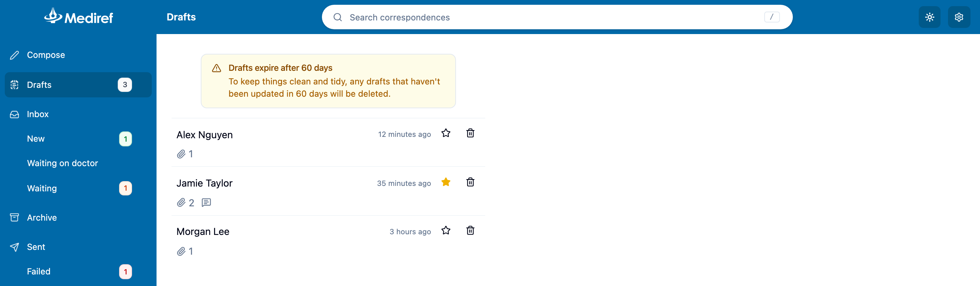Delete the Jamie Taylor draft

click(470, 182)
